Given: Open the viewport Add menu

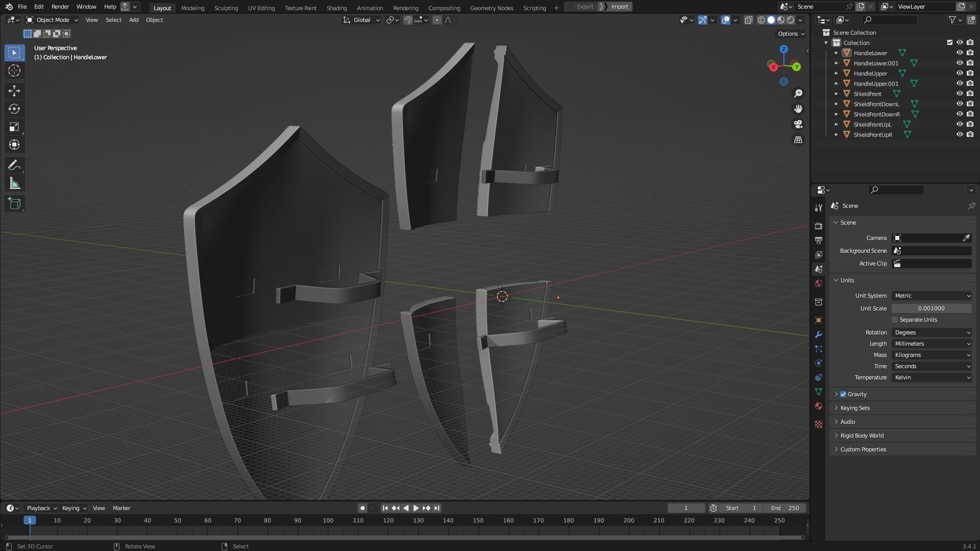Looking at the screenshot, I should click(134, 20).
